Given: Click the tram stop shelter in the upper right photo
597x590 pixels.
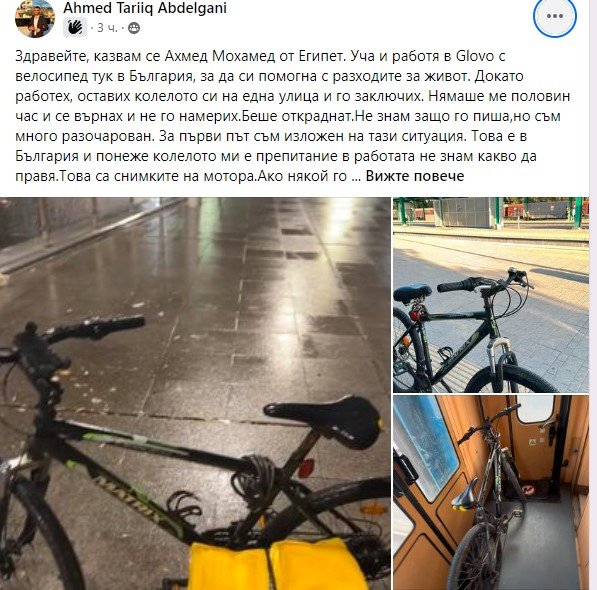Looking at the screenshot, I should pos(464,212).
